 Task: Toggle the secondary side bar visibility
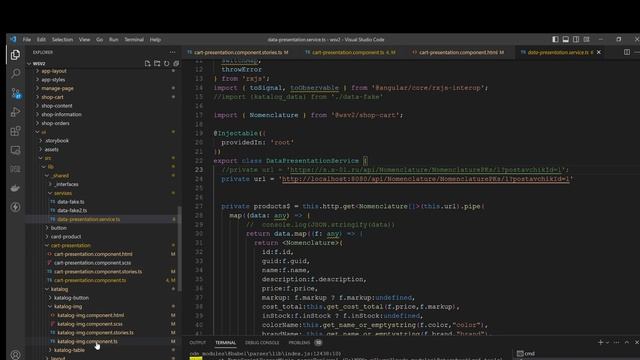click(x=576, y=39)
